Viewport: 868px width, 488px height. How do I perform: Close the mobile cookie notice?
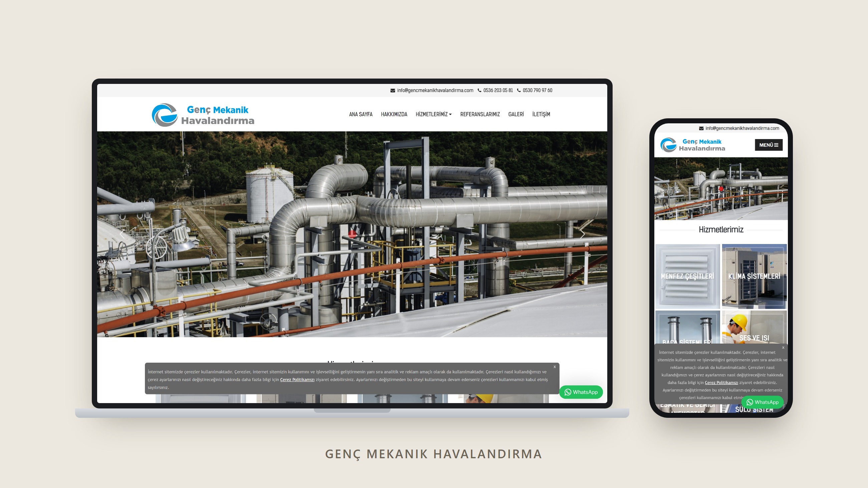(783, 347)
